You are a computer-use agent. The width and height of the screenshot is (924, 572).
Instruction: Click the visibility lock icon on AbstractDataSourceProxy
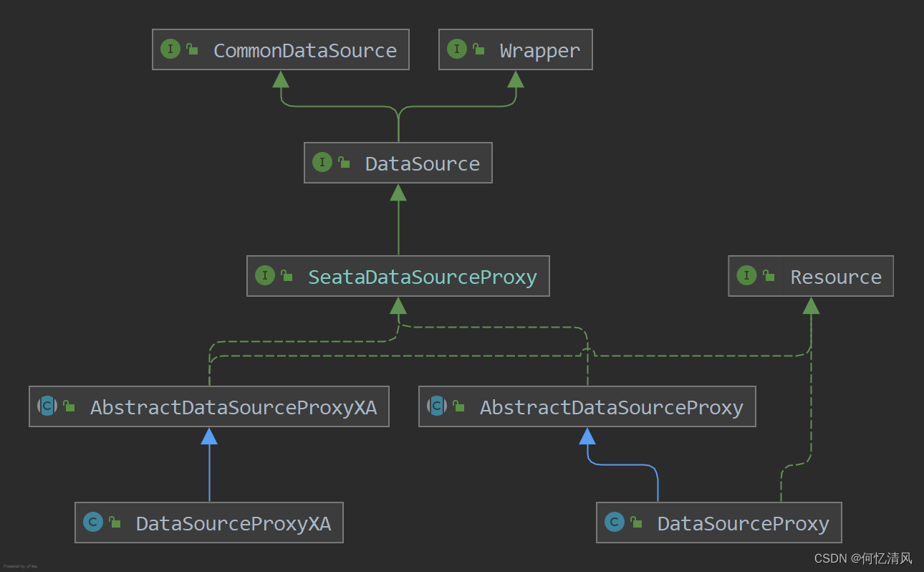458,406
